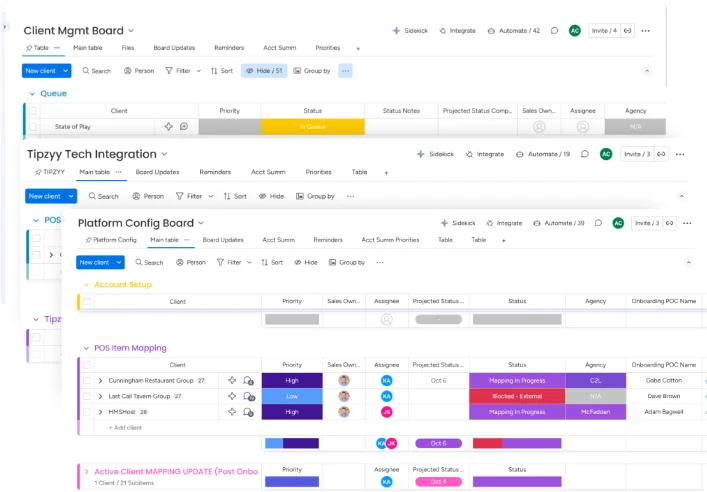Click Sort in Client Mgmt Board toolbar
Image resolution: width=707 pixels, height=492 pixels.
point(221,71)
